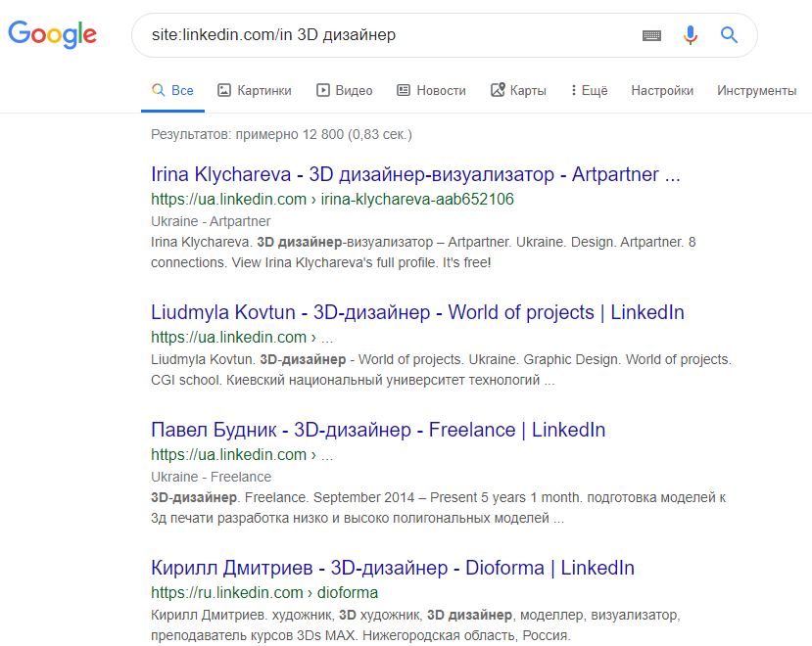Open the Картинки images tab

pyautogui.click(x=255, y=90)
